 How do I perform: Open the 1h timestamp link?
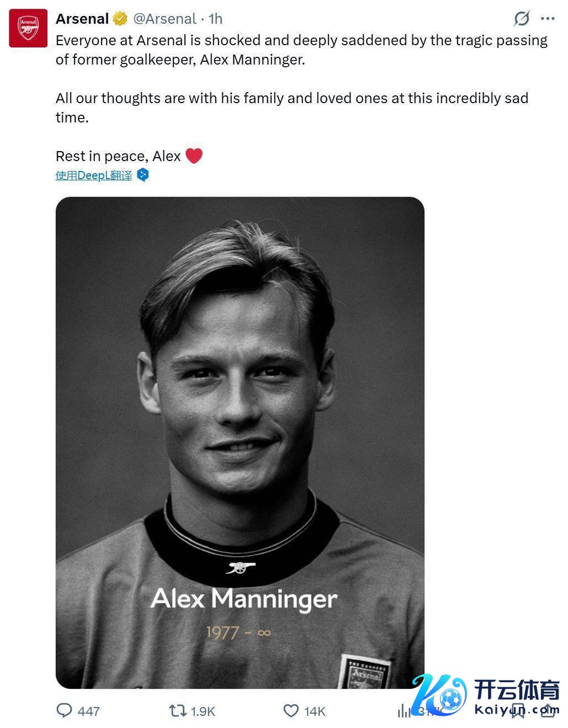pos(215,19)
